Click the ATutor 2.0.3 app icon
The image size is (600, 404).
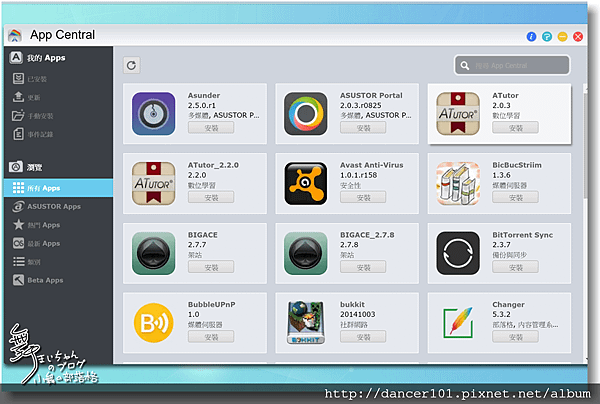coord(458,114)
